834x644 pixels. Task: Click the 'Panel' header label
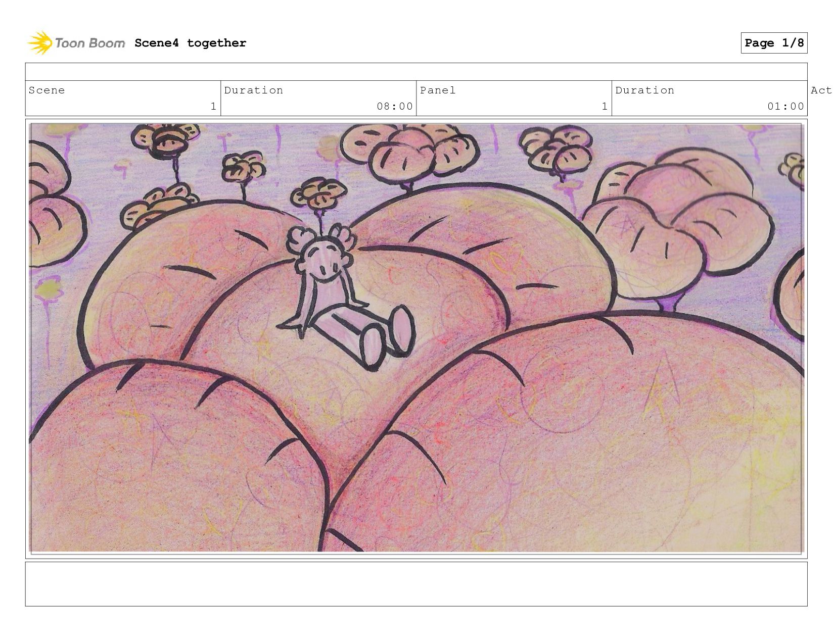pyautogui.click(x=438, y=90)
